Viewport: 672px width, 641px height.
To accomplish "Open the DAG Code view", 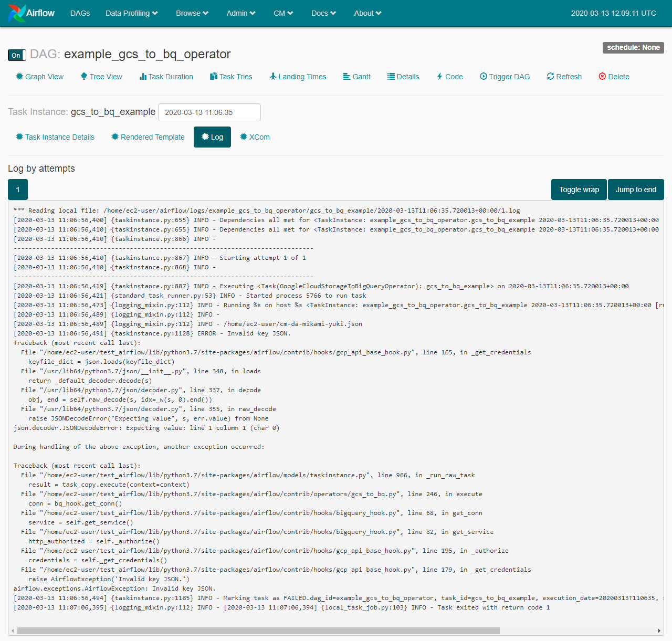I will [x=449, y=77].
